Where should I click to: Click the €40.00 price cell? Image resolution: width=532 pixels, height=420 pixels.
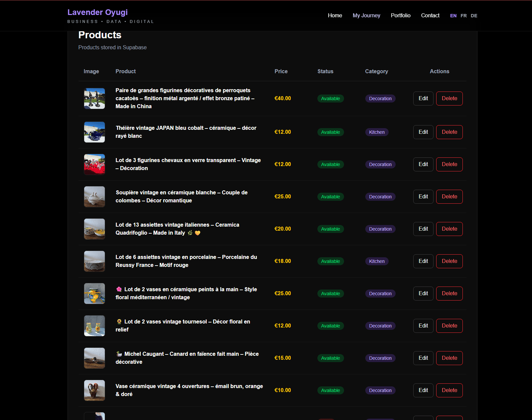click(282, 99)
